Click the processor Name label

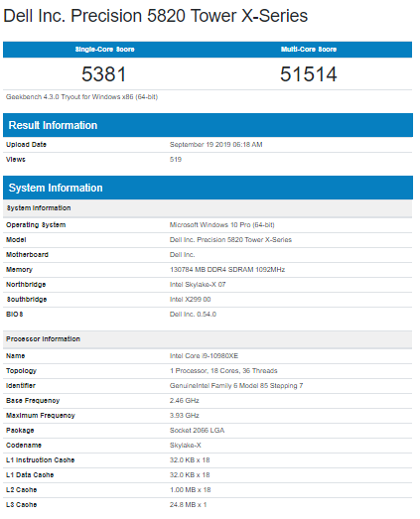pyautogui.click(x=16, y=356)
